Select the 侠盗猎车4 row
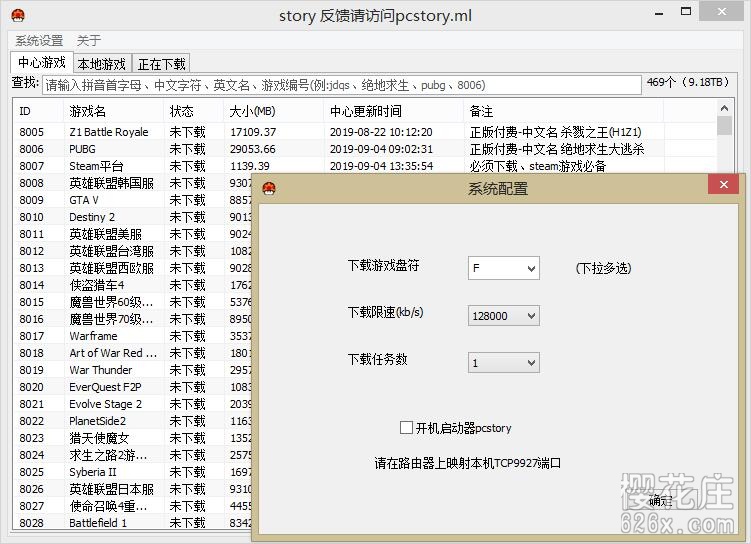Viewport: 751px width, 544px height. (133, 285)
